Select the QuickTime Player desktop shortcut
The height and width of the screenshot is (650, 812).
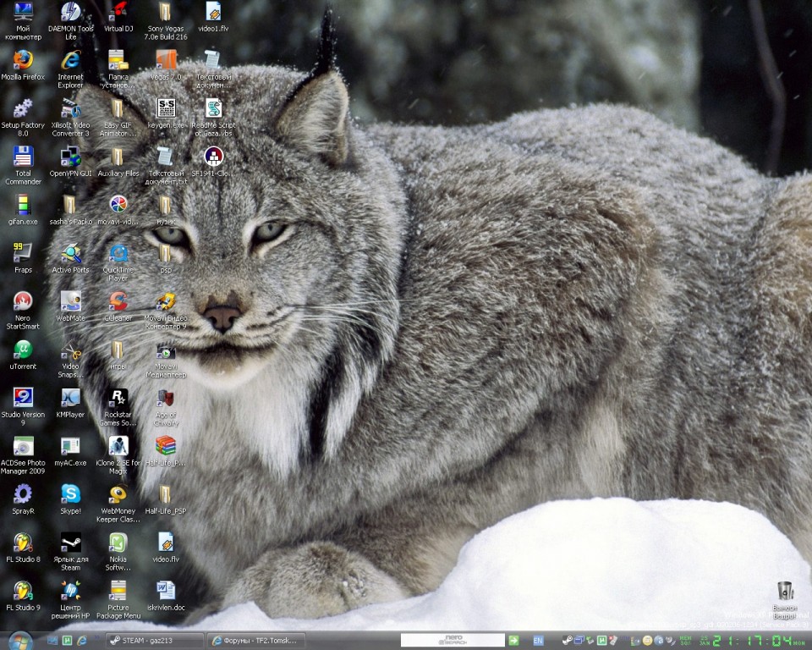pos(118,254)
